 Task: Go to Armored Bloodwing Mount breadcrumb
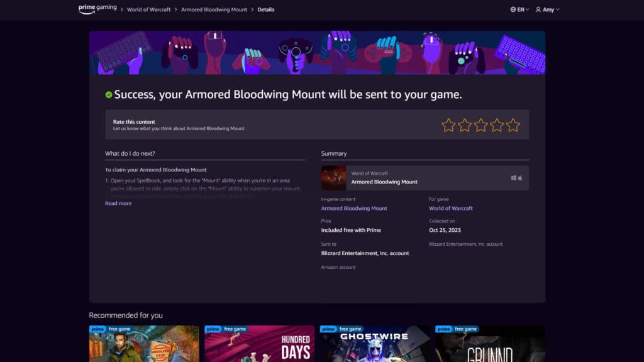[214, 10]
